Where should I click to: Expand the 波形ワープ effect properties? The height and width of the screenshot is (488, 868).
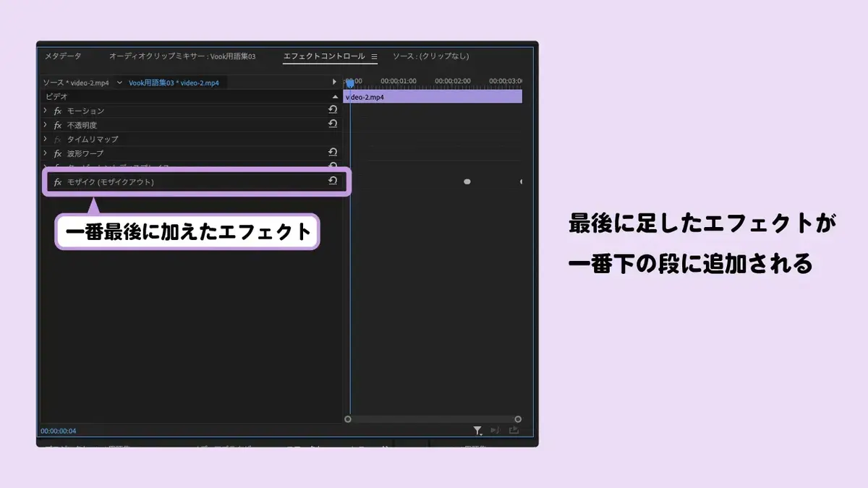click(x=45, y=153)
